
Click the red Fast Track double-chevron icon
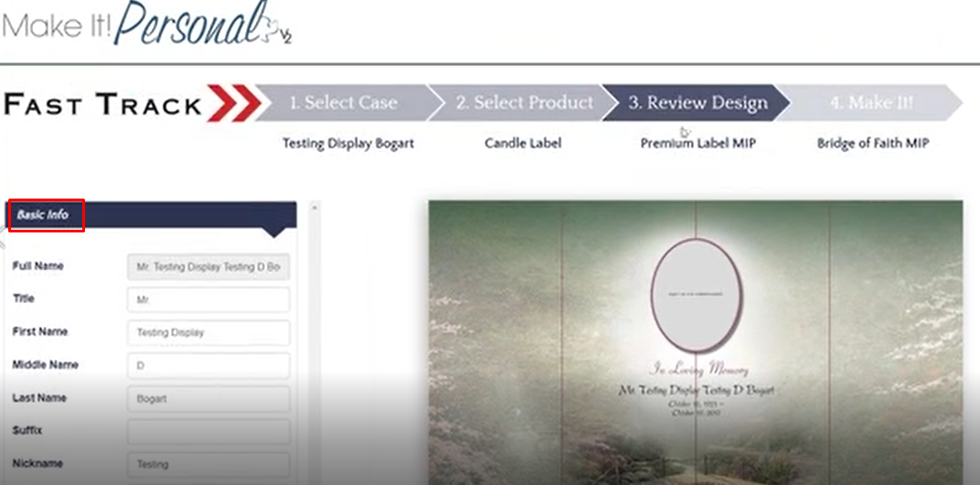(234, 102)
